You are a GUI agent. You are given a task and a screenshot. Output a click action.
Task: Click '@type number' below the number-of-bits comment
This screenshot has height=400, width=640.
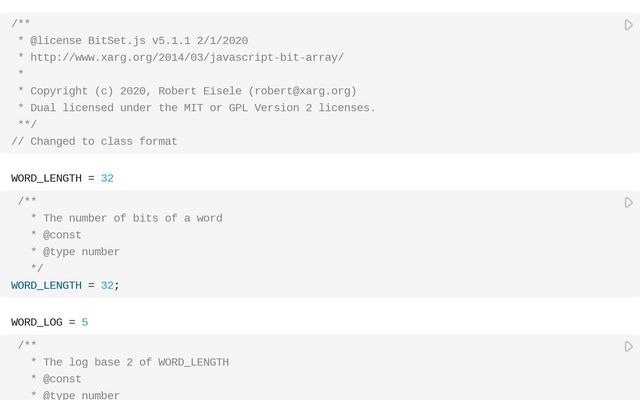[x=81, y=252]
